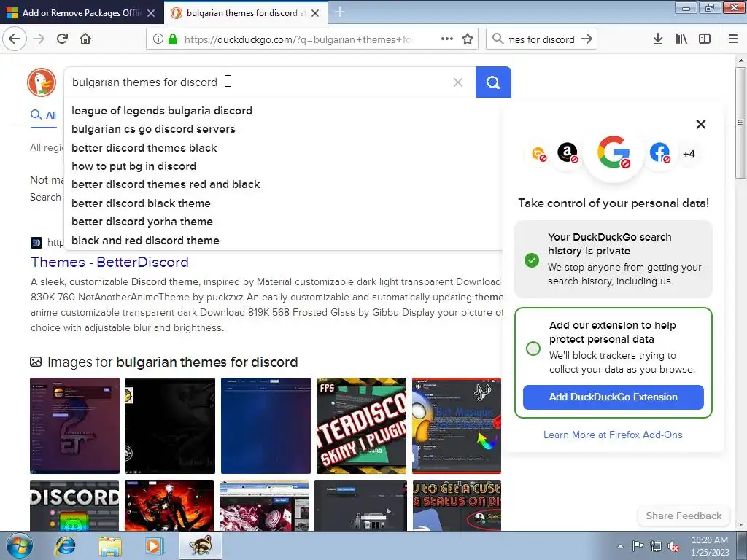Open Windows Explorer from the taskbar

[x=109, y=545]
